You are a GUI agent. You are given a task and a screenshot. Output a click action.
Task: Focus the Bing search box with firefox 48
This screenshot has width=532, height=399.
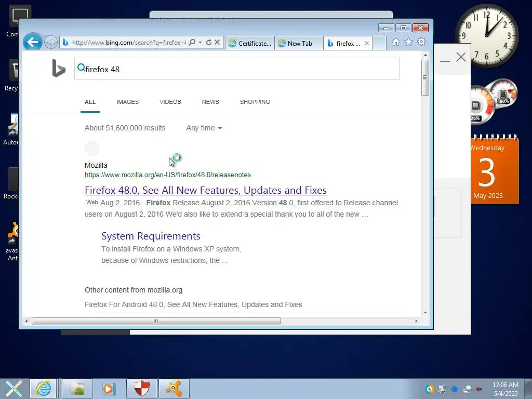pyautogui.click(x=237, y=69)
